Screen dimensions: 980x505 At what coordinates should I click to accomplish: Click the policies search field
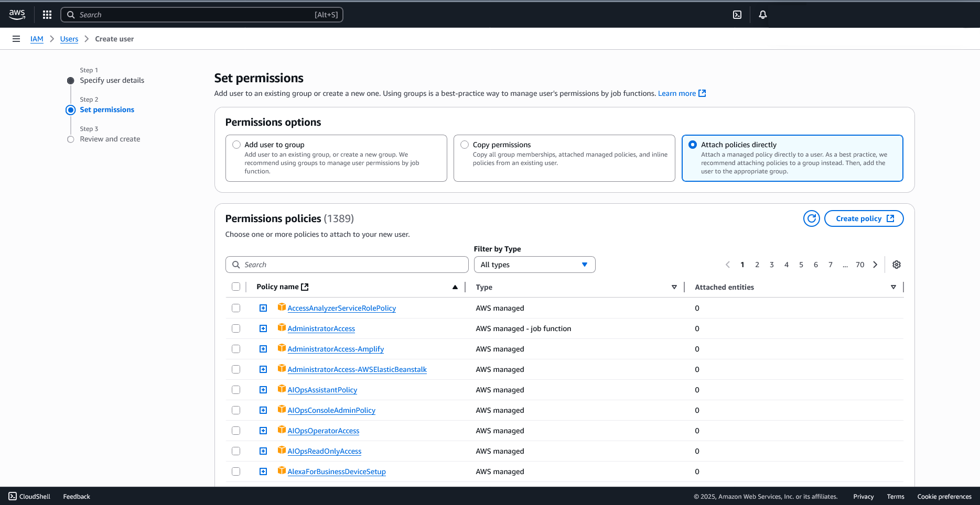pos(347,265)
